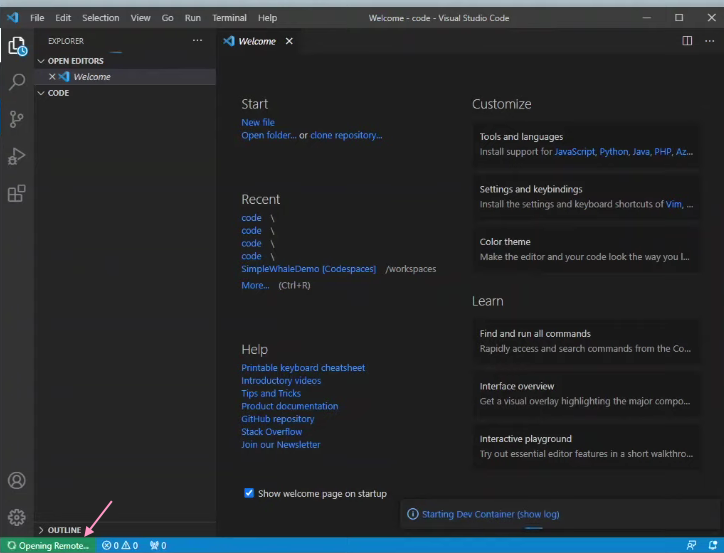Open the editor More Actions ellipsis
The image size is (724, 553).
tap(709, 41)
